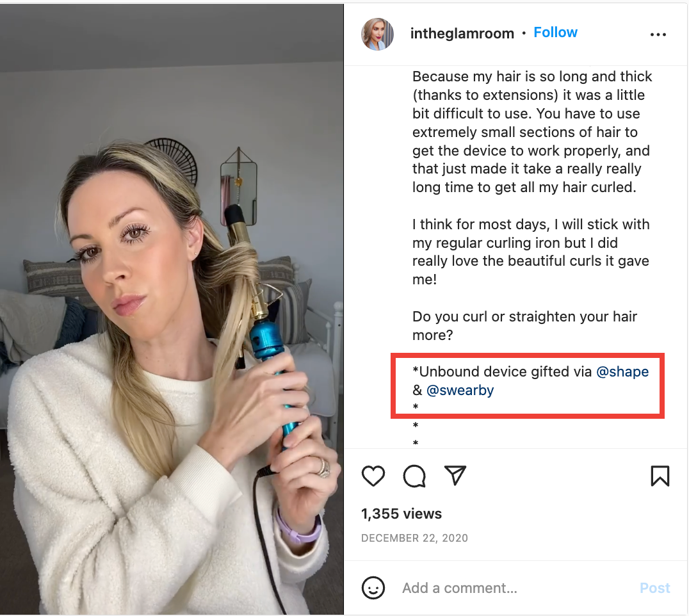
Task: Share post with paper plane icon
Action: point(455,475)
